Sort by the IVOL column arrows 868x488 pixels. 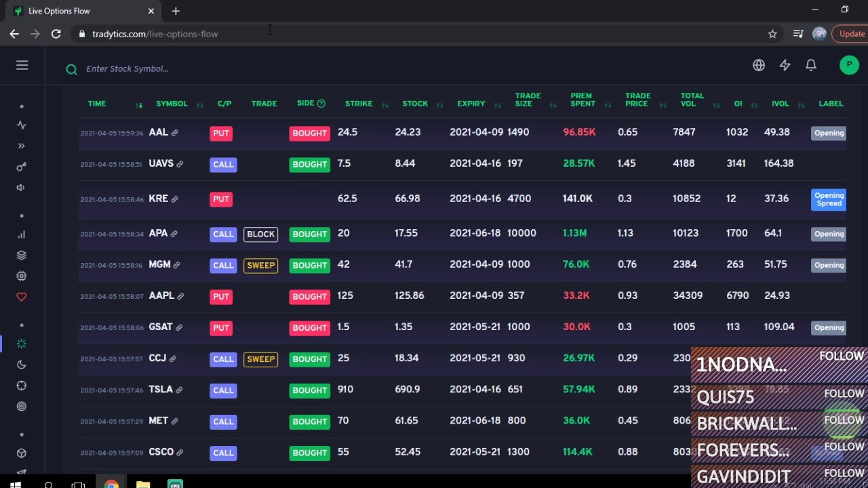click(801, 105)
